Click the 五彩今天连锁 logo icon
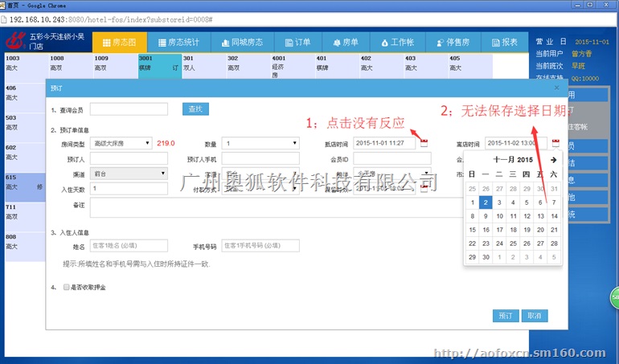The width and height of the screenshot is (619, 364). click(x=15, y=41)
